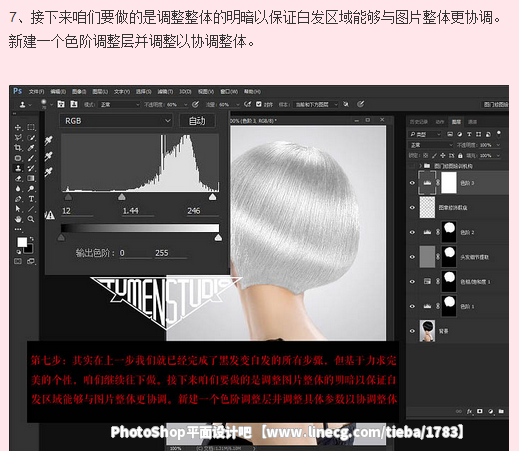Switch to the Layers tab

pyautogui.click(x=456, y=122)
